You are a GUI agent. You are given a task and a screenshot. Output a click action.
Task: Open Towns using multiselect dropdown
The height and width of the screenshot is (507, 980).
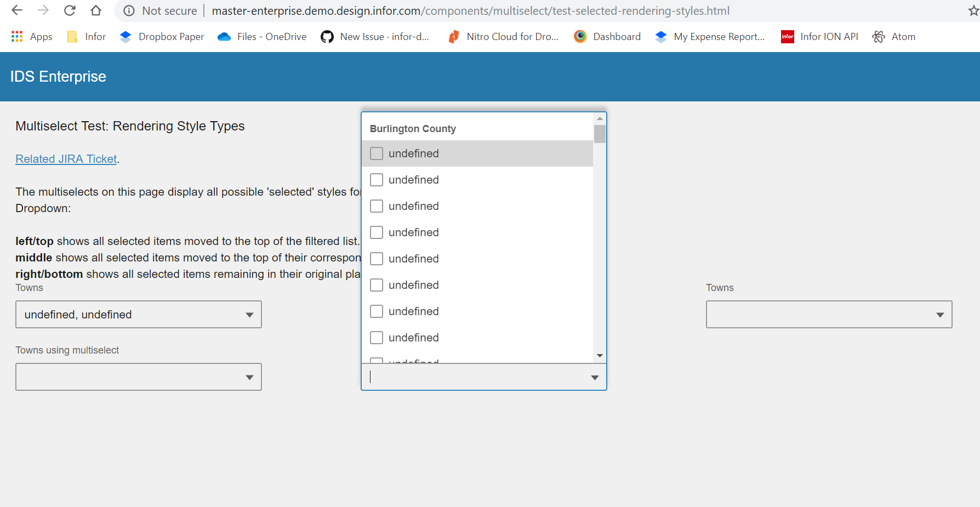coord(139,377)
